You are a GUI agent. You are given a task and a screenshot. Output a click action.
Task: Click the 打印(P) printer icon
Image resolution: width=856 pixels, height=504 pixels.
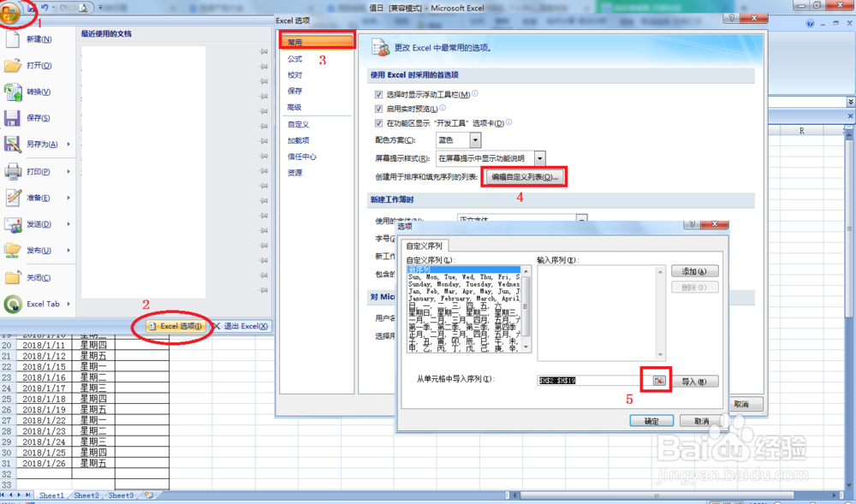point(13,171)
